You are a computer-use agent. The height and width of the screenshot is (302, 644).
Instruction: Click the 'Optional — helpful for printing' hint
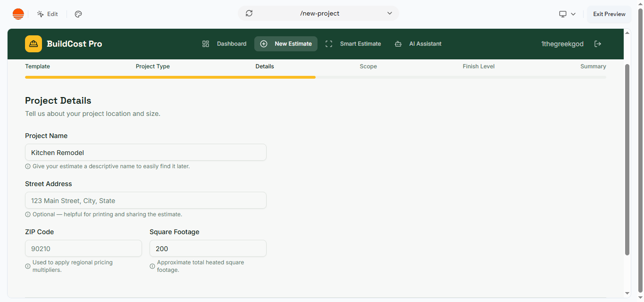[107, 214]
